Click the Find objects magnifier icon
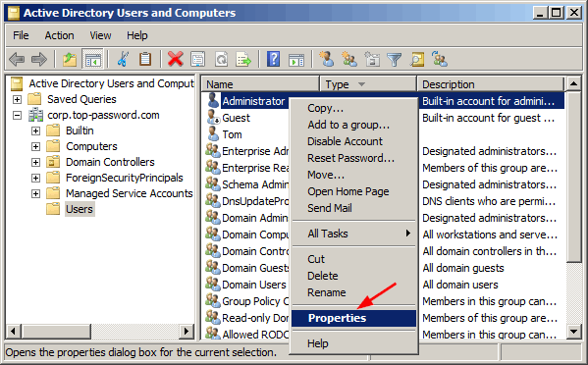The width and height of the screenshot is (588, 365). click(x=417, y=59)
